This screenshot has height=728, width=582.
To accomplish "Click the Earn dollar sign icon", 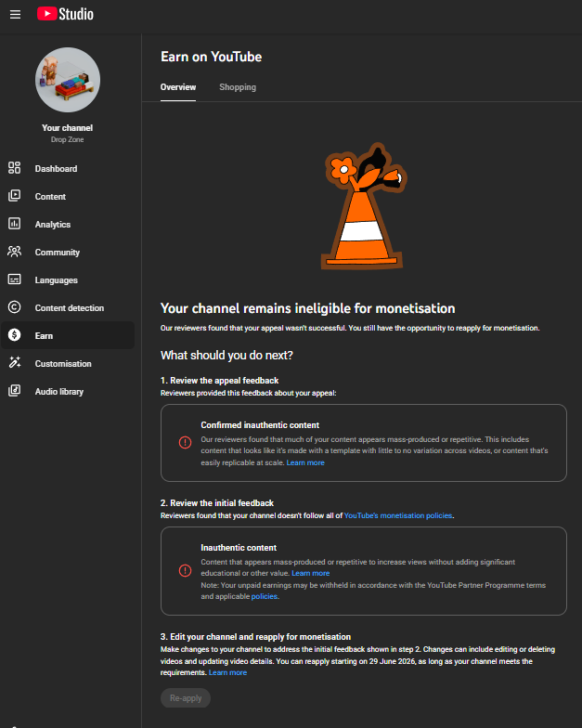I will 15,334.
